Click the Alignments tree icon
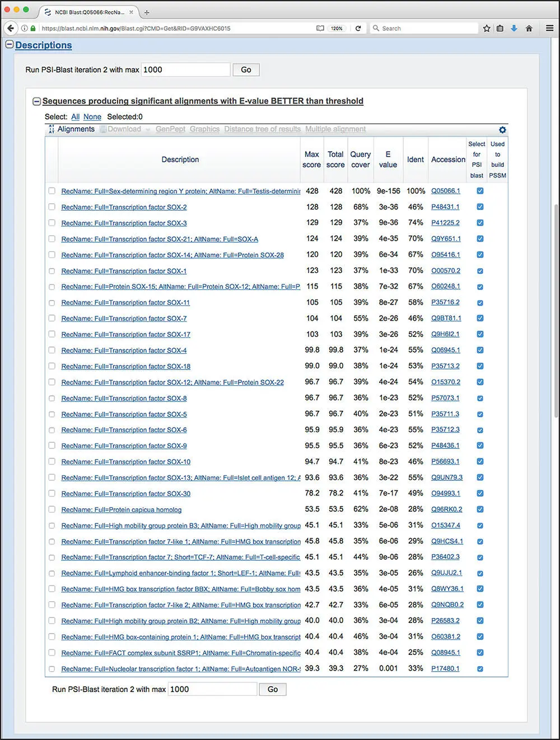This screenshot has width=560, height=740. [x=52, y=129]
